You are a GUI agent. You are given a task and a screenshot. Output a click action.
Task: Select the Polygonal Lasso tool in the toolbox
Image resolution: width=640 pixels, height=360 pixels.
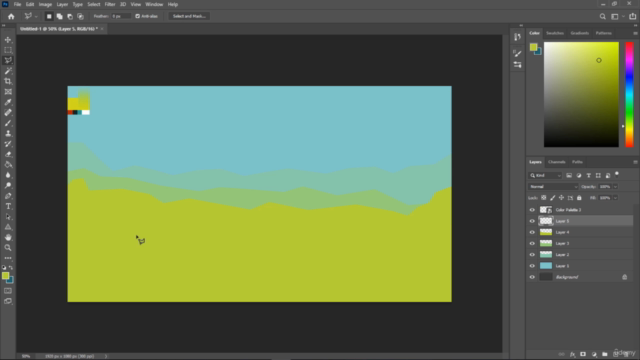pyautogui.click(x=8, y=60)
